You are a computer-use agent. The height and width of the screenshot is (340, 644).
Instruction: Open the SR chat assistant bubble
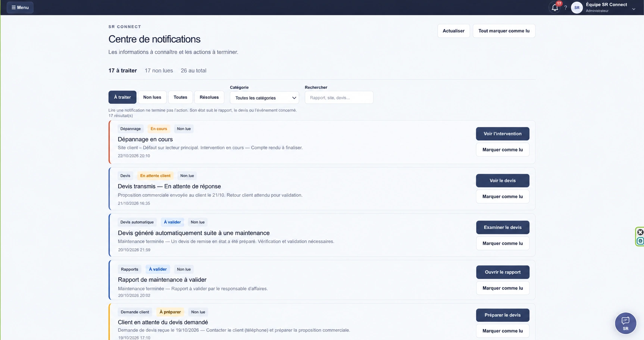[x=625, y=323]
